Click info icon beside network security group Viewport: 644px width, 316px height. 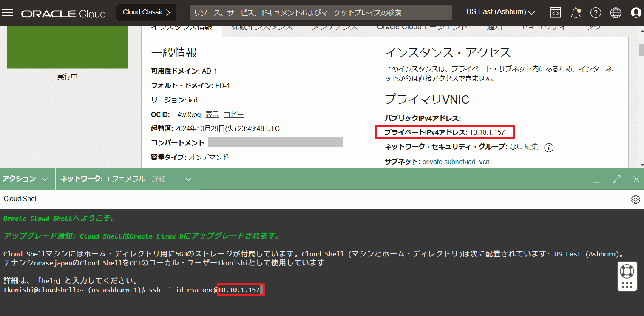tap(549, 148)
